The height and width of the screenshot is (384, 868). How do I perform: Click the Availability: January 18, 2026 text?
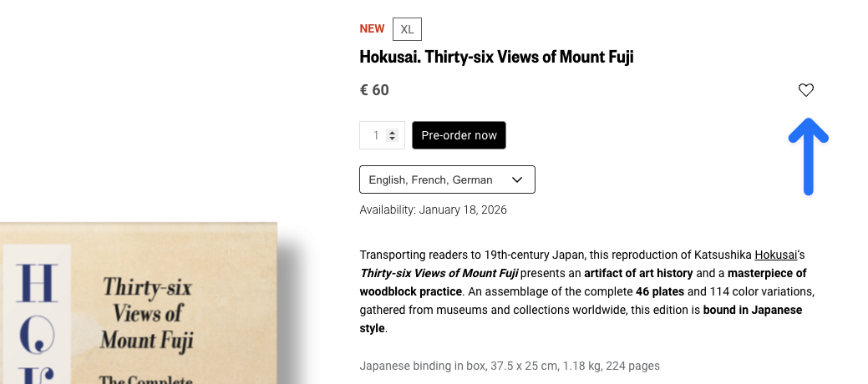coord(433,210)
